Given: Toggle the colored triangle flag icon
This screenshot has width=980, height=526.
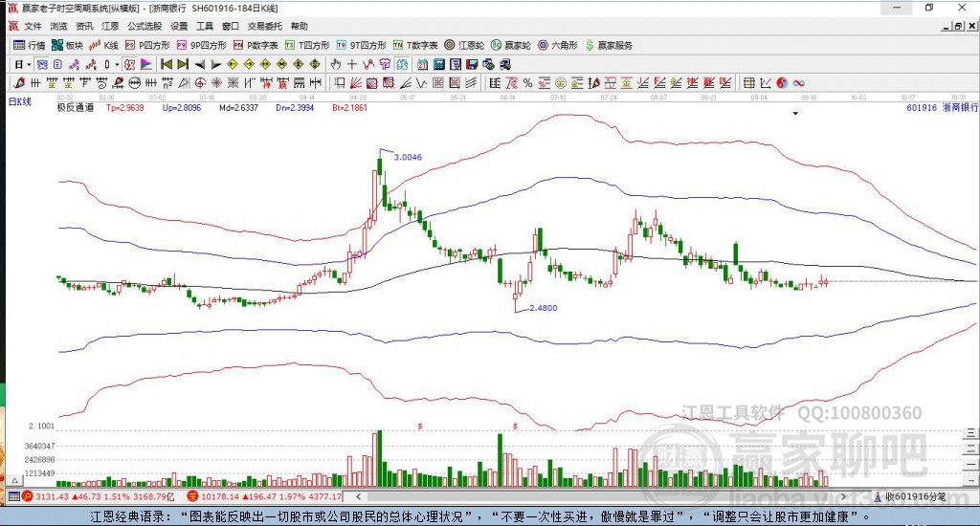Looking at the screenshot, I should click(x=145, y=64).
